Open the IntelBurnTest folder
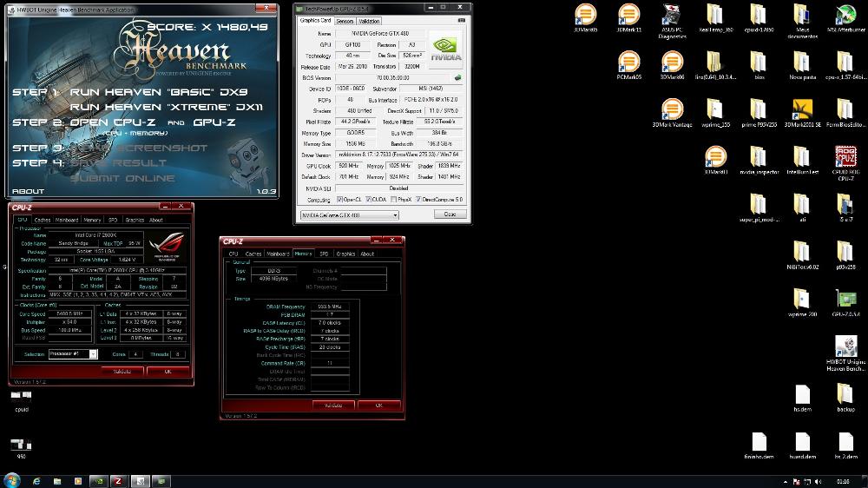 (x=802, y=160)
